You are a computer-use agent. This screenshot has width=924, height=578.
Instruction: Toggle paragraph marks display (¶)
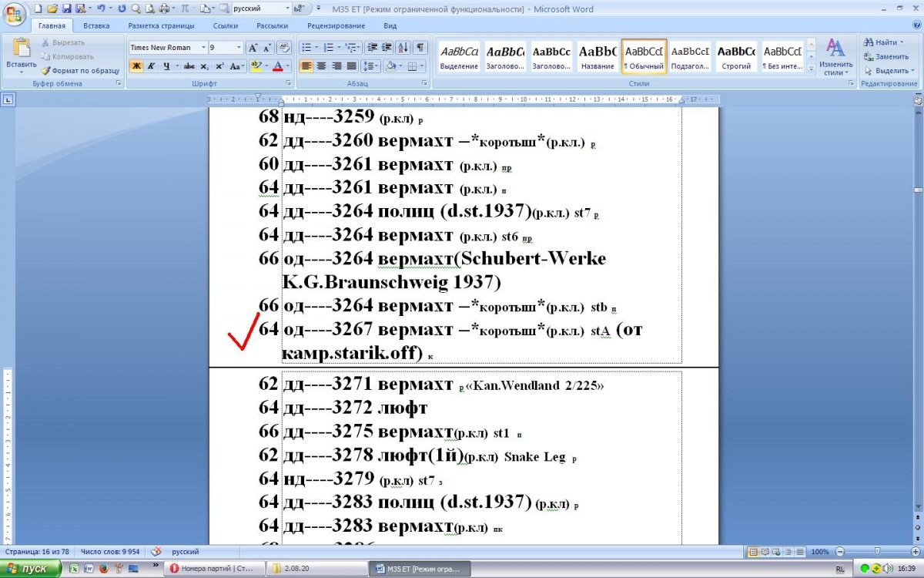pyautogui.click(x=420, y=47)
